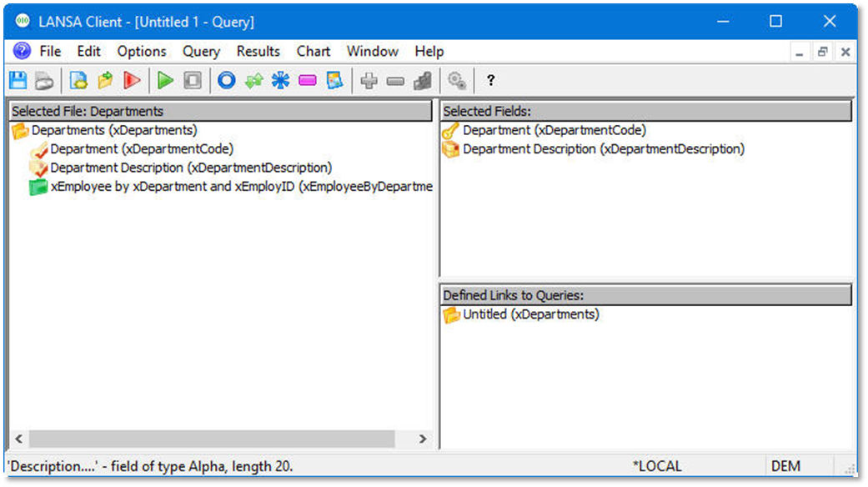Click the scroll left arrow in file panel
868x487 pixels.
[x=19, y=439]
